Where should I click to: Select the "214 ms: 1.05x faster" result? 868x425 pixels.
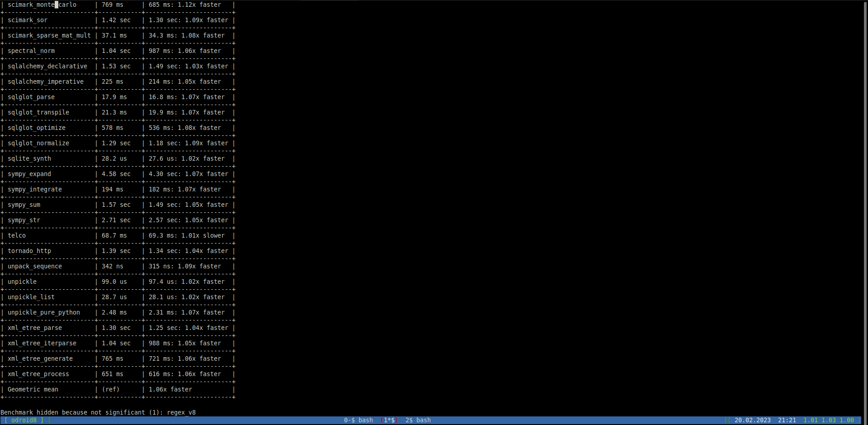[185, 82]
